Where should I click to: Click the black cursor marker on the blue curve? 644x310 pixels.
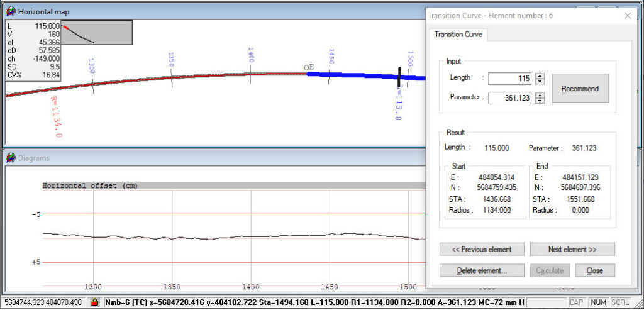(398, 77)
